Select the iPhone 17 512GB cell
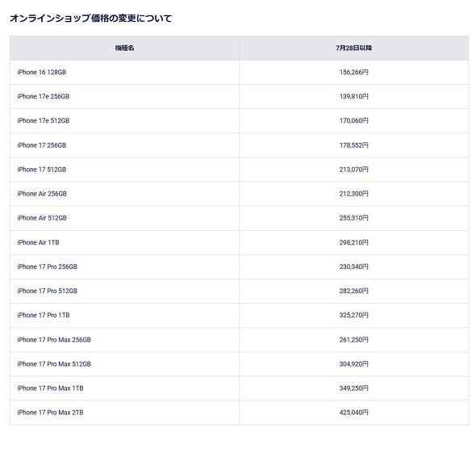 pyautogui.click(x=124, y=170)
